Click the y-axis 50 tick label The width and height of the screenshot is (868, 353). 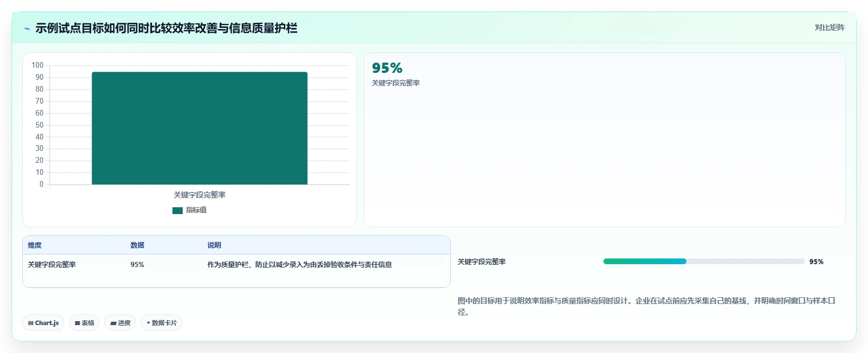point(39,125)
